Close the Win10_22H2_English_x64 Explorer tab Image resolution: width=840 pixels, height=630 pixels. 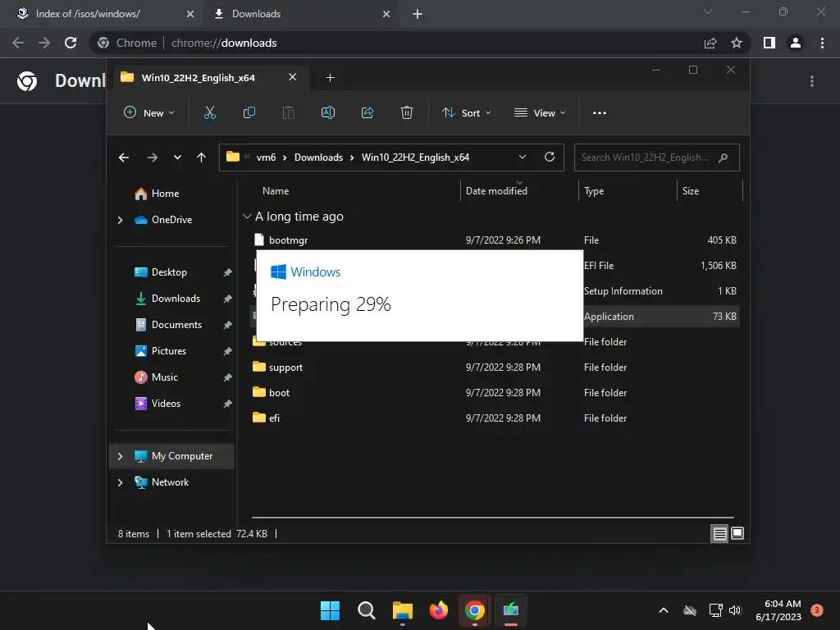pos(293,77)
